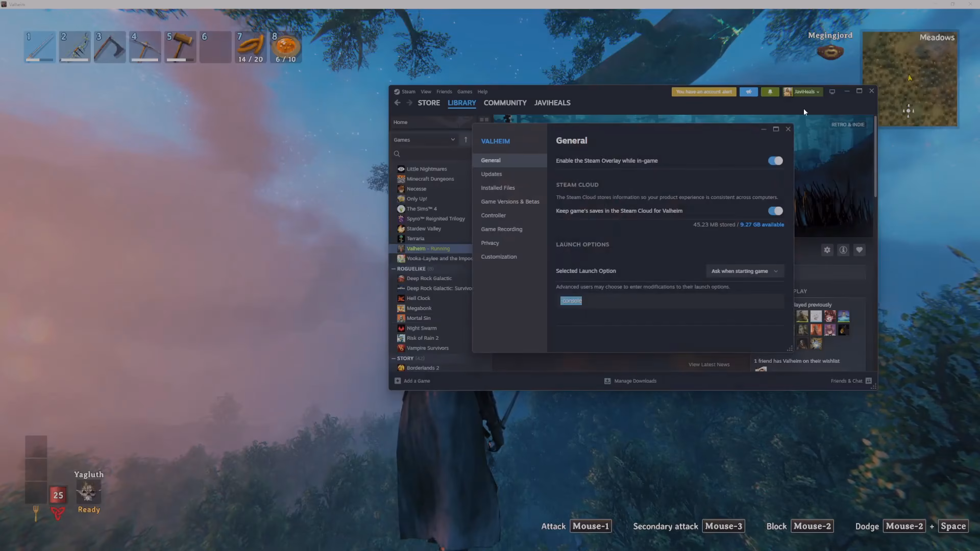The height and width of the screenshot is (551, 980).
Task: Open the Friends menu
Action: (x=444, y=92)
